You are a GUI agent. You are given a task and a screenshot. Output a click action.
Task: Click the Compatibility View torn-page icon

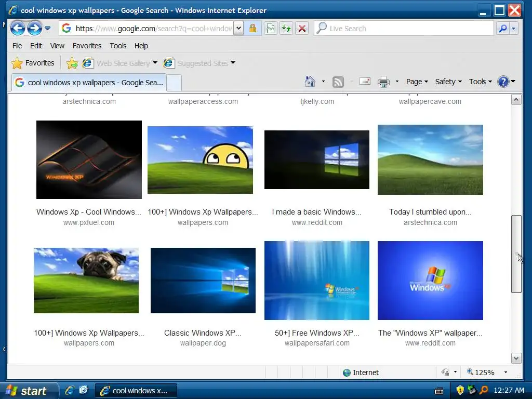coord(270,29)
